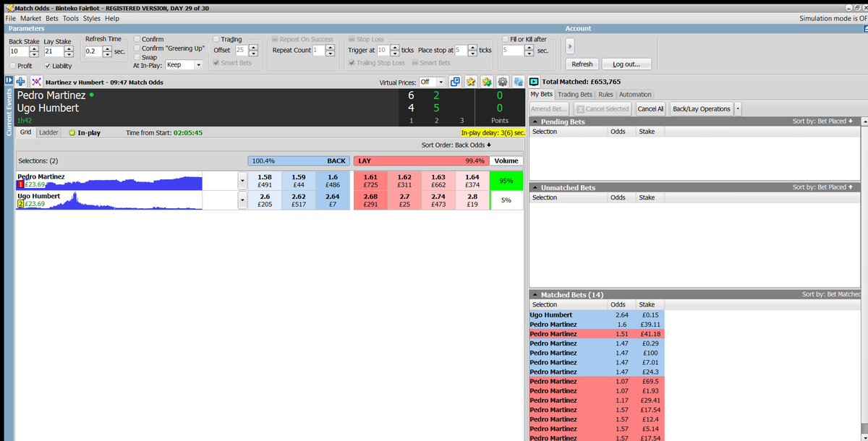
Task: Select Ugo Humbert 2.64 matched bet row
Action: point(596,314)
